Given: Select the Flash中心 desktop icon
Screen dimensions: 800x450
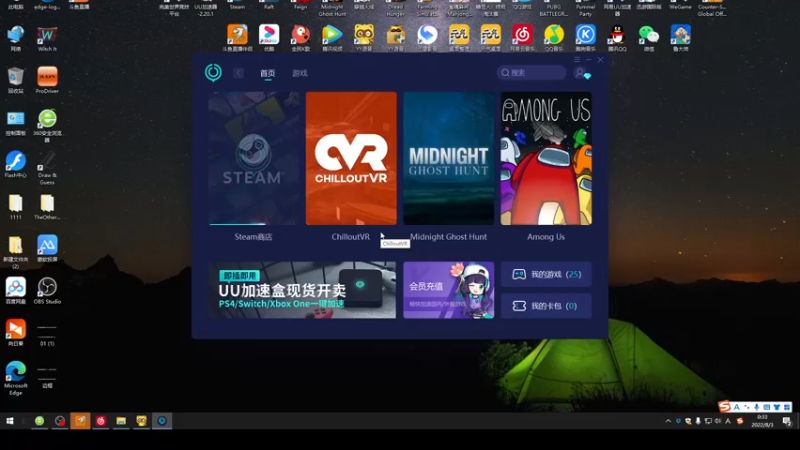Looking at the screenshot, I should point(15,165).
